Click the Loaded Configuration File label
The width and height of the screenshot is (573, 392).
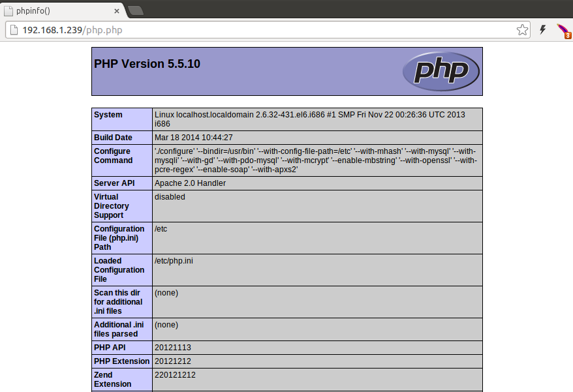(x=119, y=270)
